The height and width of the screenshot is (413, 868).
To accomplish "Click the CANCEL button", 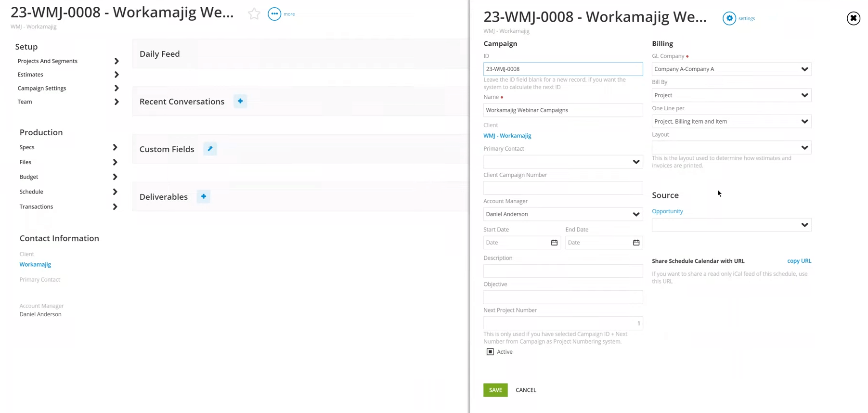I will click(526, 390).
